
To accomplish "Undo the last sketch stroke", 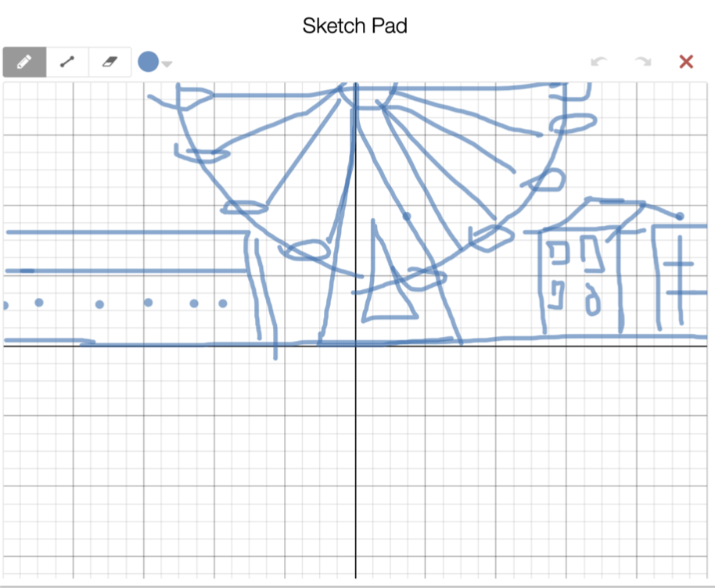I will [598, 62].
